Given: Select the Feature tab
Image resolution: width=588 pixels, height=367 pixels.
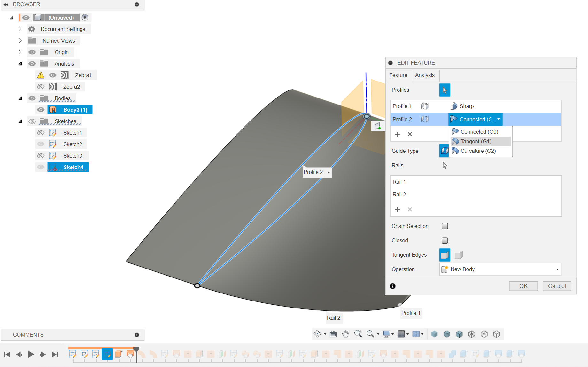Looking at the screenshot, I should [x=398, y=75].
